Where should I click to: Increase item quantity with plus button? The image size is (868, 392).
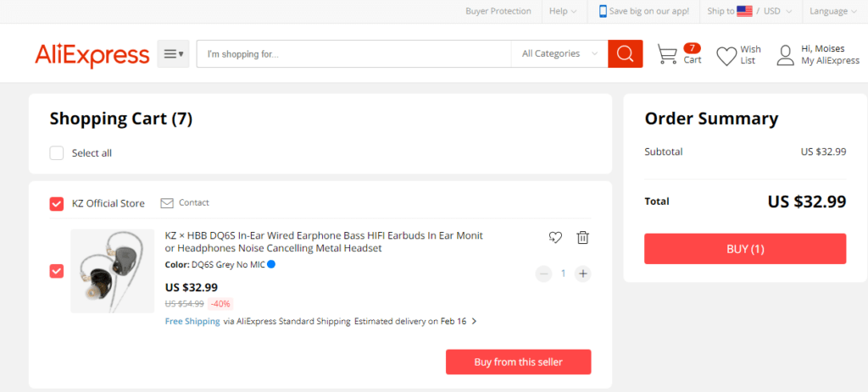tap(582, 273)
